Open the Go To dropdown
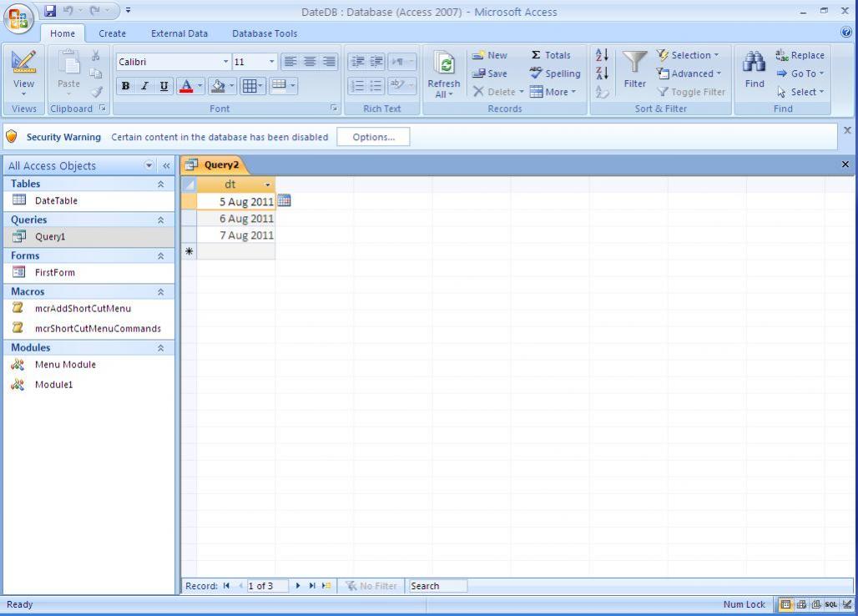The image size is (858, 616). (x=800, y=73)
